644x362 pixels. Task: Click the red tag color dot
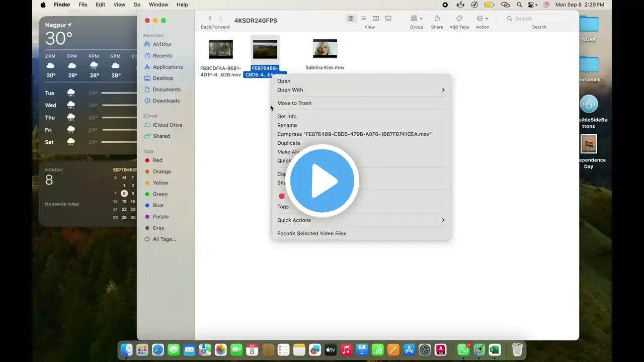(282, 196)
